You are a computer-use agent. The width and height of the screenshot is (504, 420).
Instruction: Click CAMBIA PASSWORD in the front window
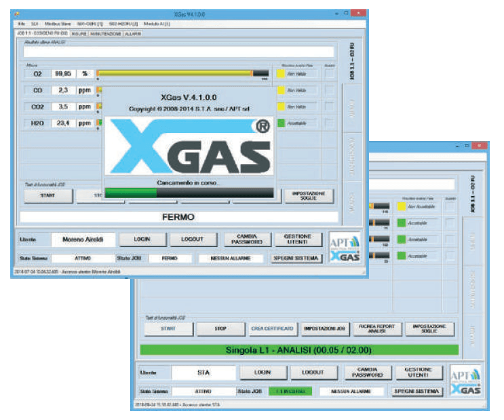pyautogui.click(x=247, y=240)
